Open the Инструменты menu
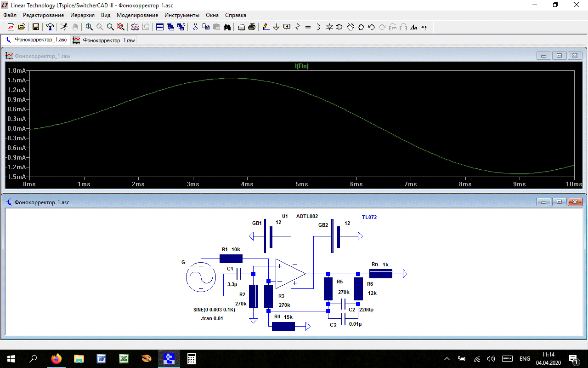This screenshot has height=368, width=588. click(x=181, y=15)
